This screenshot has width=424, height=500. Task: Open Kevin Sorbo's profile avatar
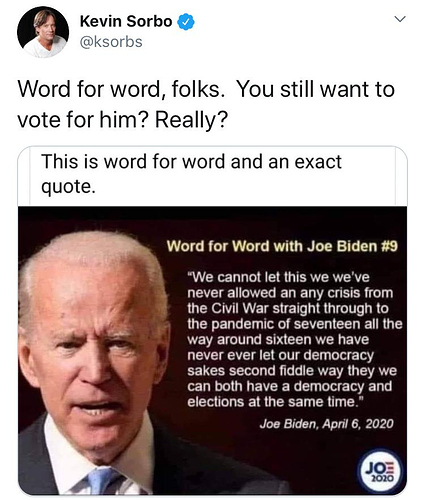pos(43,32)
